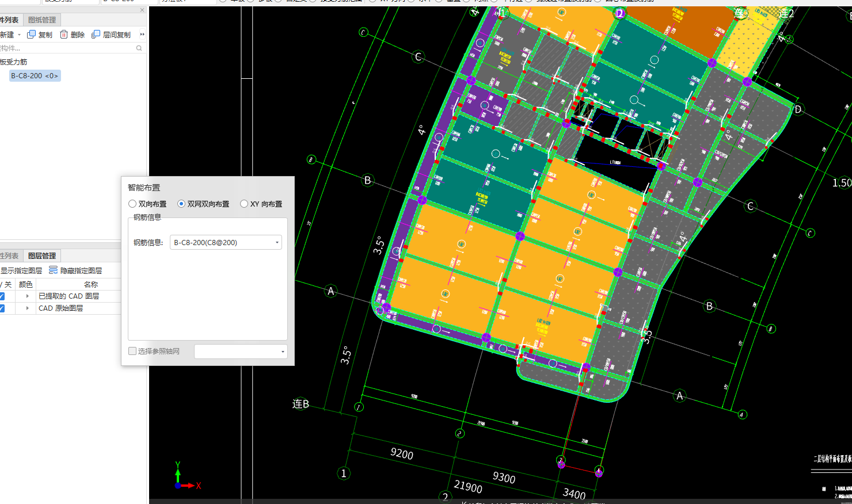Click the 隐藏指定图层 button label
Image resolution: width=852 pixels, height=504 pixels.
click(81, 270)
